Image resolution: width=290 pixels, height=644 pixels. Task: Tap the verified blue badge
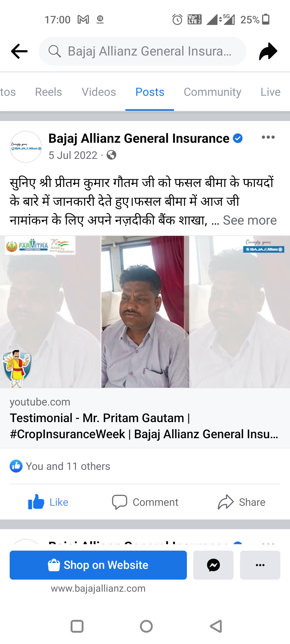point(238,138)
